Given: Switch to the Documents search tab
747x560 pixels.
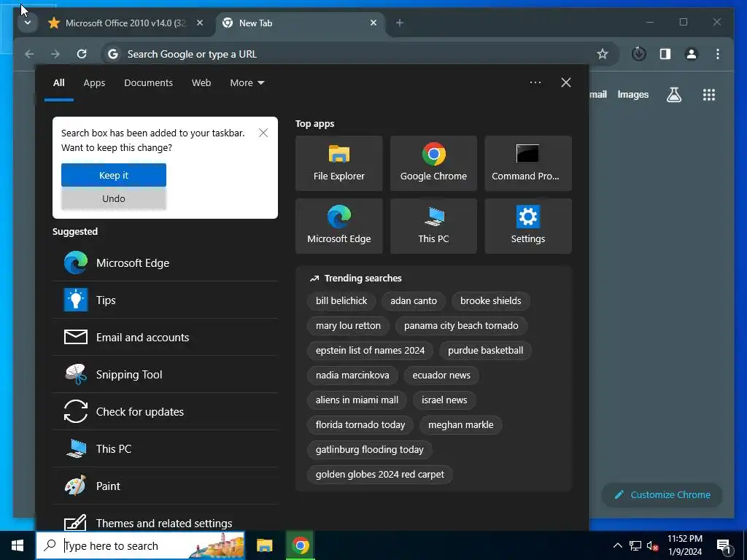Looking at the screenshot, I should [x=148, y=83].
